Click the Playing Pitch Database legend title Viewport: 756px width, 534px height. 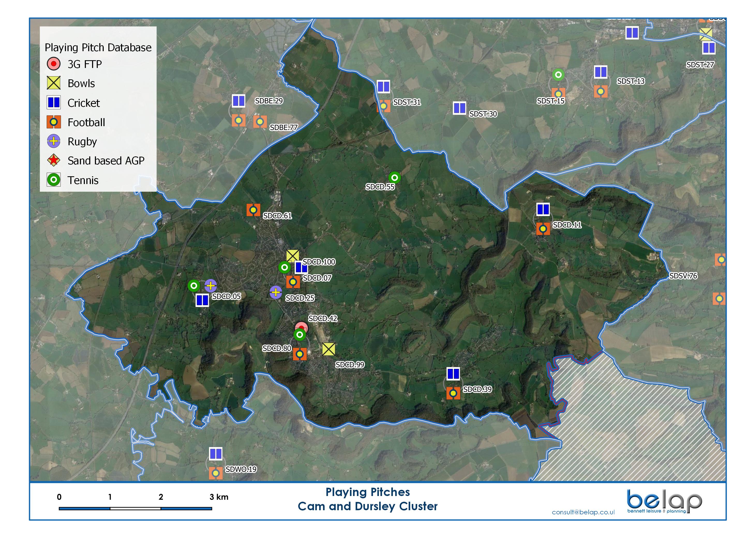tap(98, 48)
